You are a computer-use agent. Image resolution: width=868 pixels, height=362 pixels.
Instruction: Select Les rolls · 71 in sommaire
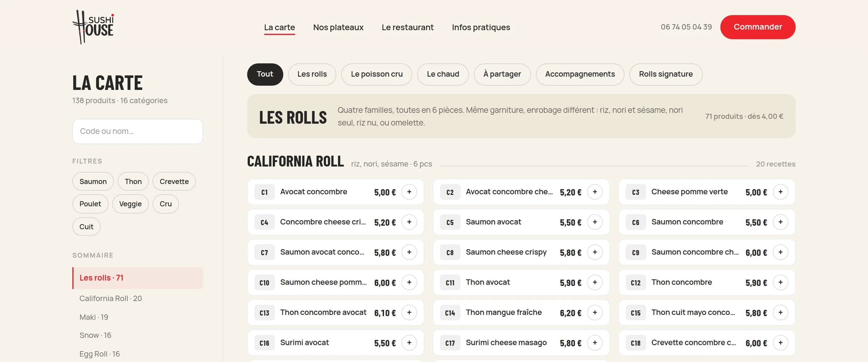point(138,278)
